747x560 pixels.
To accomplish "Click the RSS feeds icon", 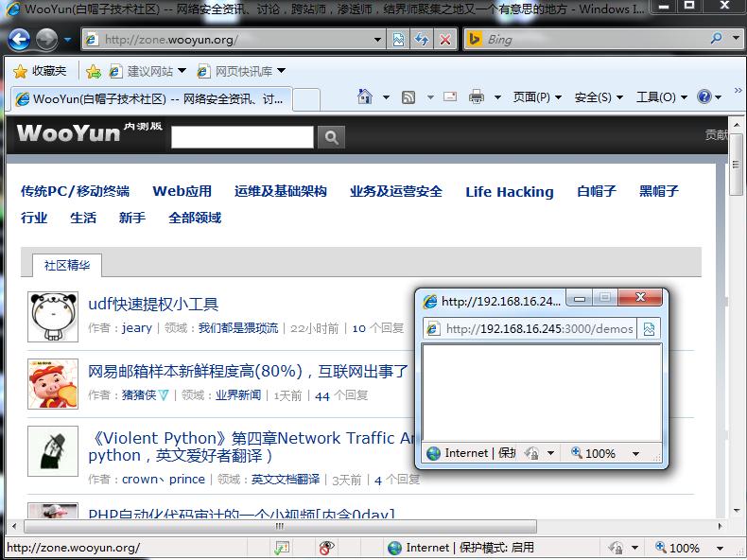I will 408,97.
